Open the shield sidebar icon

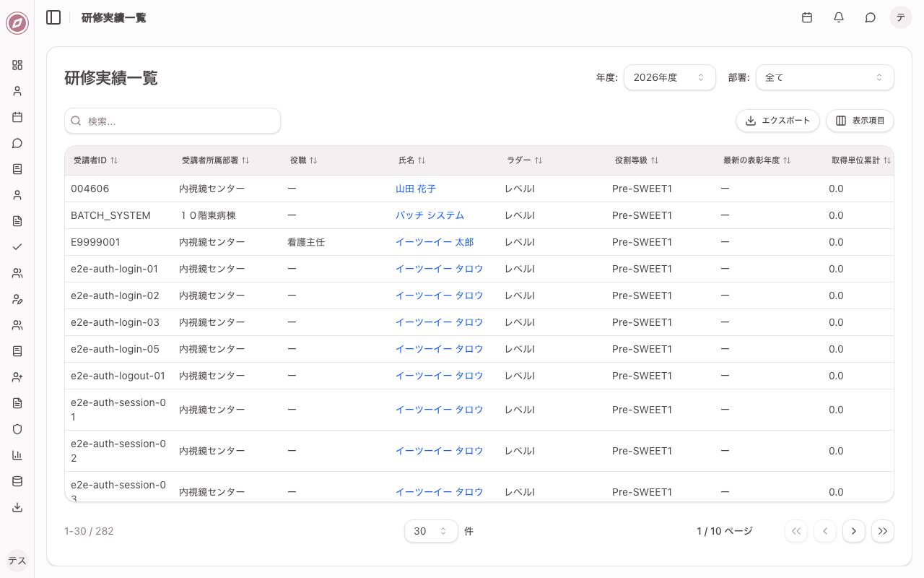pos(17,429)
